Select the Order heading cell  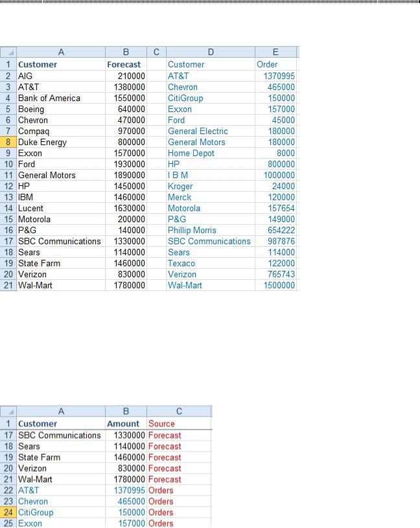[275, 64]
